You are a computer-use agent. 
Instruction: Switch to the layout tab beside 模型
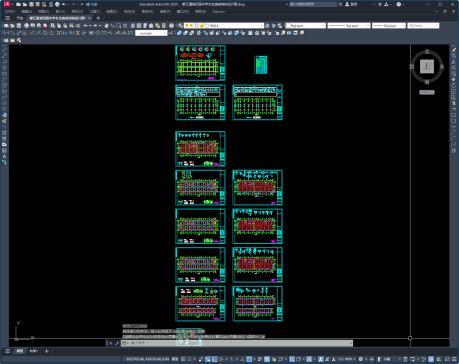coord(33,351)
